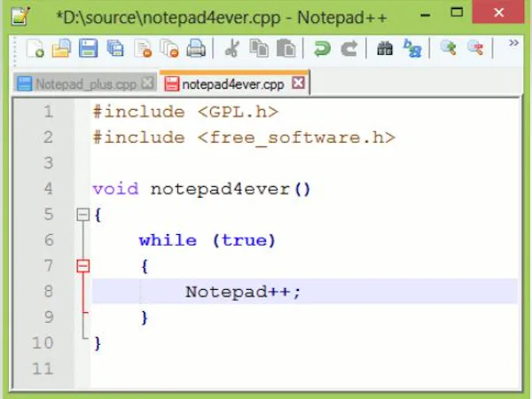Click the Zoom In magnifier icon
This screenshot has height=399, width=532.
(x=448, y=48)
